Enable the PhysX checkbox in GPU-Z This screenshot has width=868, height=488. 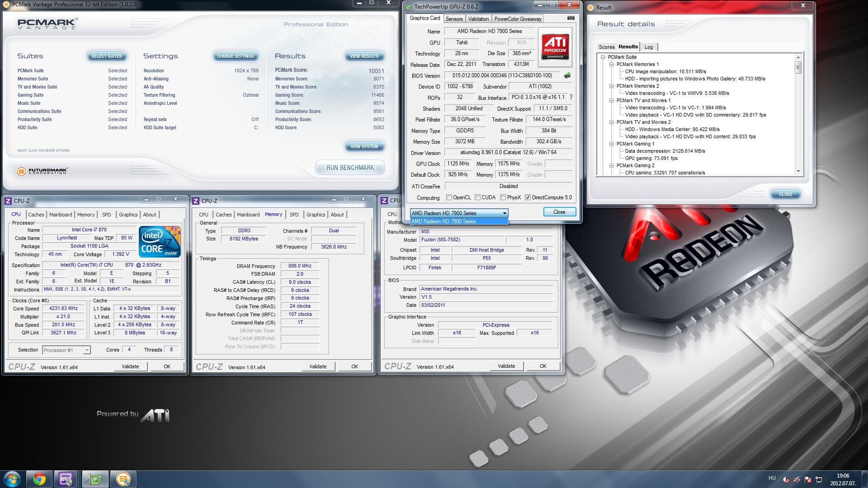coord(503,197)
